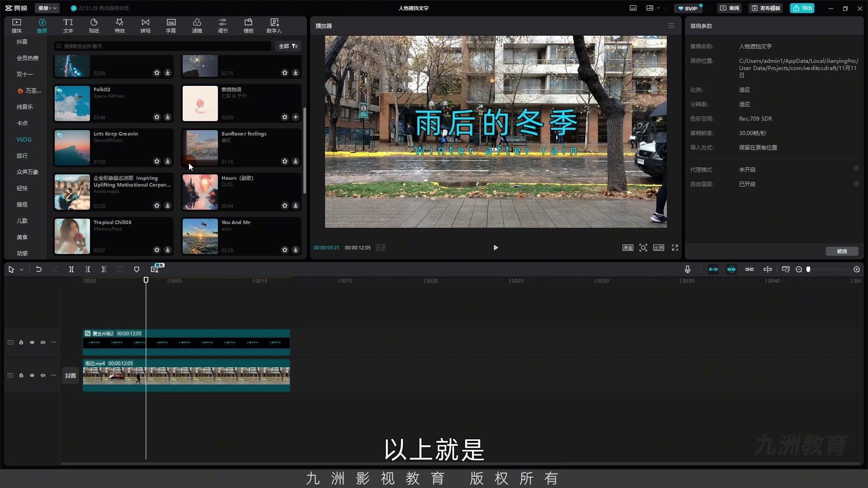This screenshot has width=868, height=488.
Task: Undo the last timeline action
Action: coord(39,269)
